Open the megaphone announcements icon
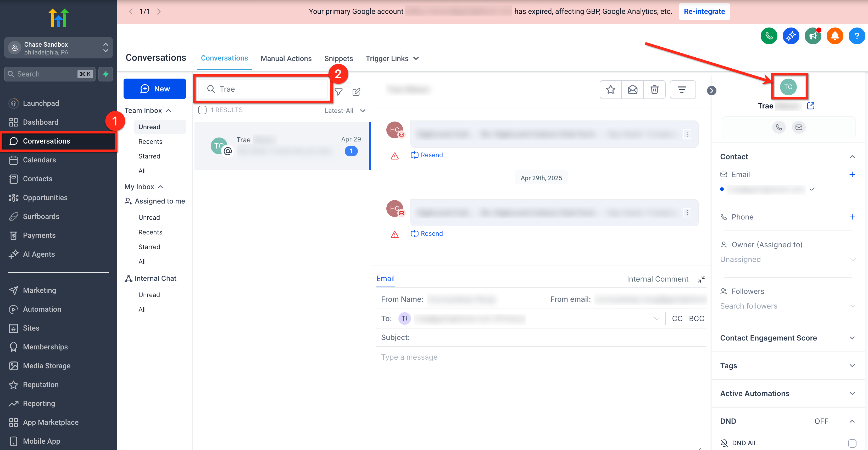This screenshot has width=868, height=450. 813,36
